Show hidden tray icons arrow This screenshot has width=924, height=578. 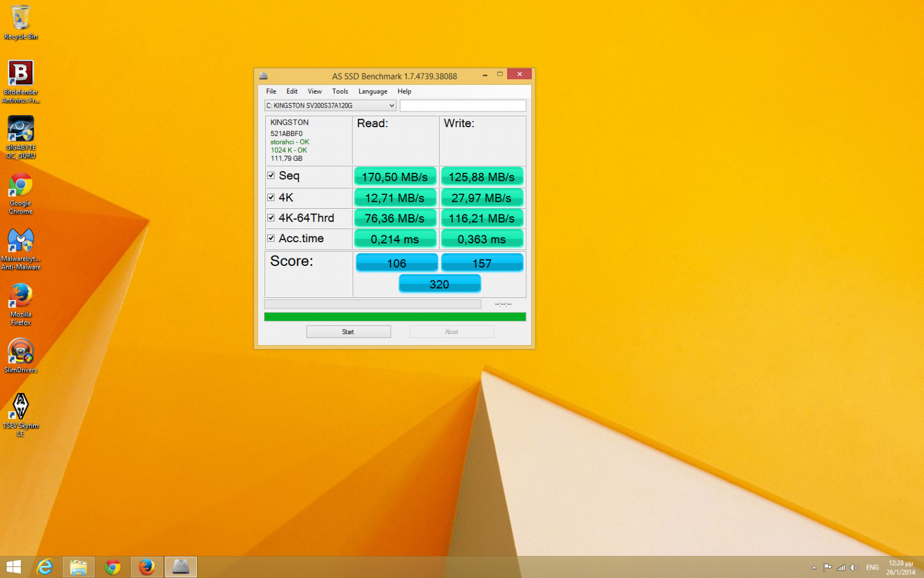(x=814, y=568)
